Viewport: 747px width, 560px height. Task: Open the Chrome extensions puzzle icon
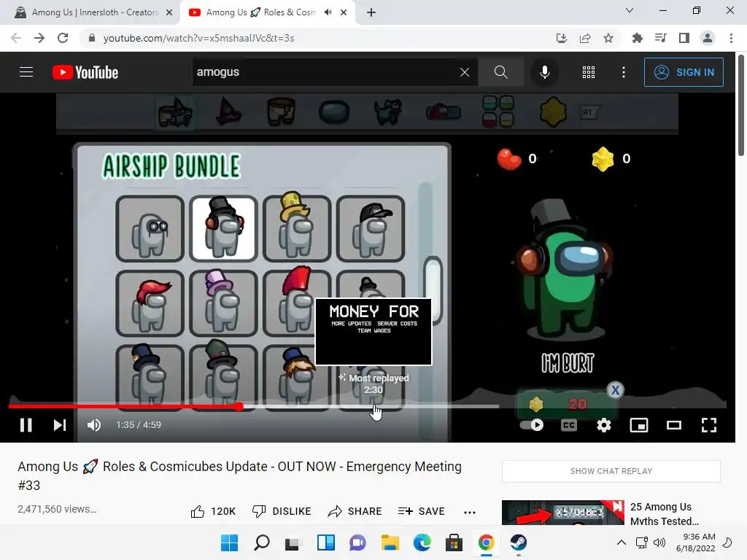pos(637,38)
